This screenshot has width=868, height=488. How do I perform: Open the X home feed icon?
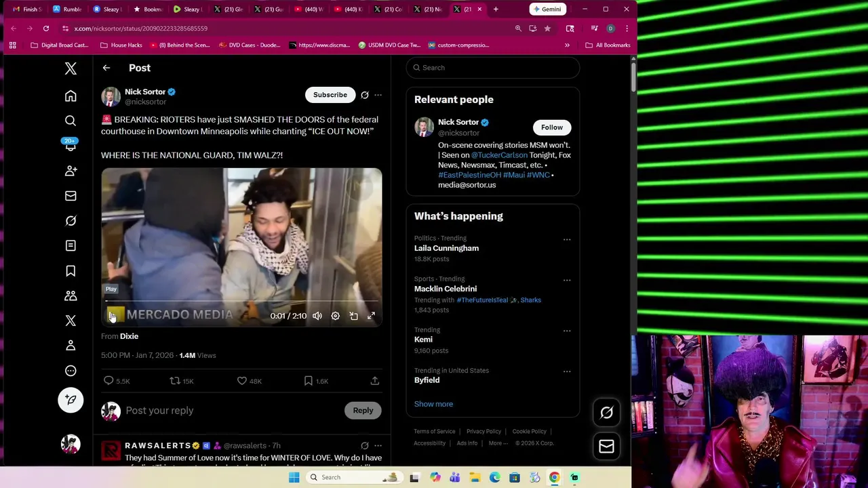click(x=71, y=96)
